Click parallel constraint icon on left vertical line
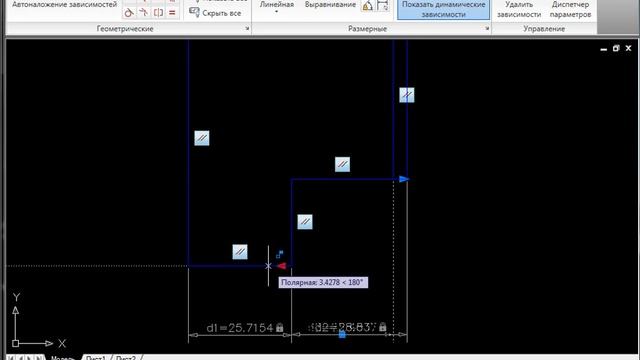This screenshot has height=360, width=640. (202, 138)
